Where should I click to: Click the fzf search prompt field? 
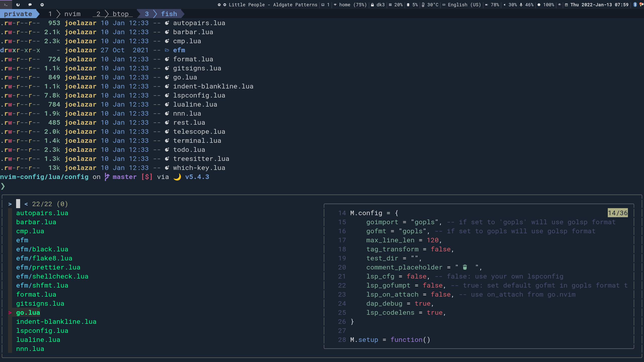coord(18,204)
